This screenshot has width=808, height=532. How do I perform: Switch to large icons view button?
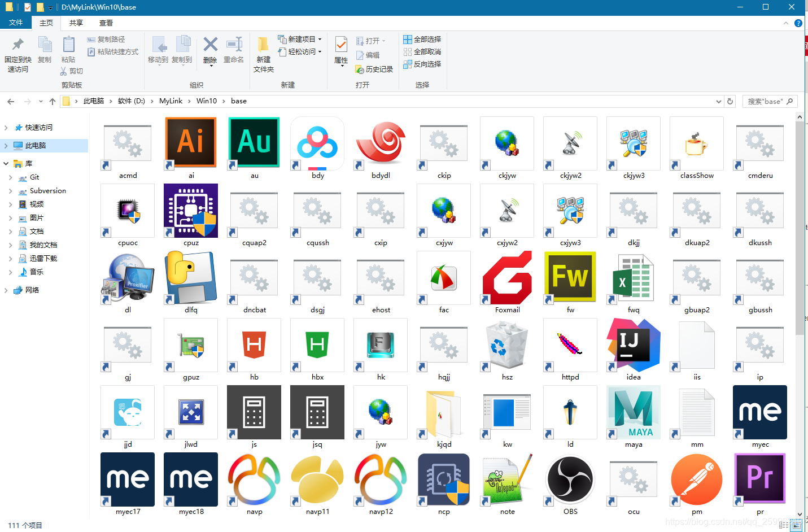797,525
